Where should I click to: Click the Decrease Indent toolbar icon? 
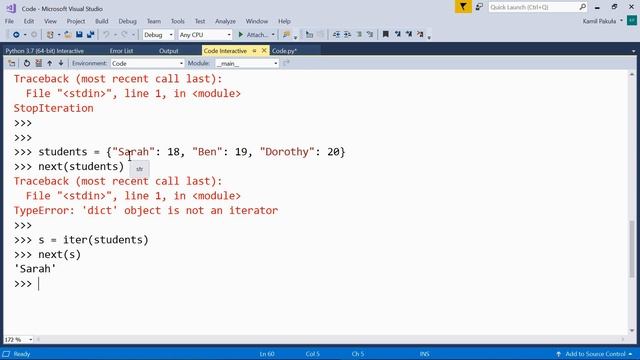[336, 35]
